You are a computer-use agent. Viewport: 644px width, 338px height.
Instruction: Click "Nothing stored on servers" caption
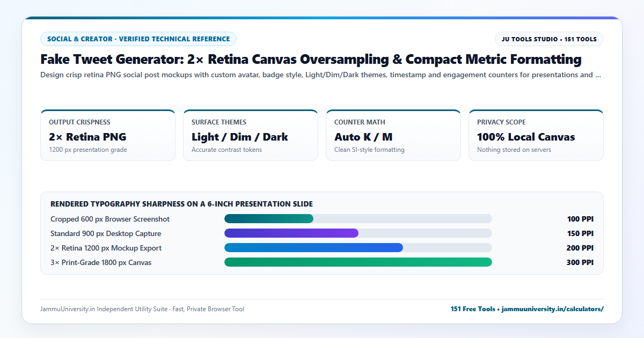click(514, 150)
